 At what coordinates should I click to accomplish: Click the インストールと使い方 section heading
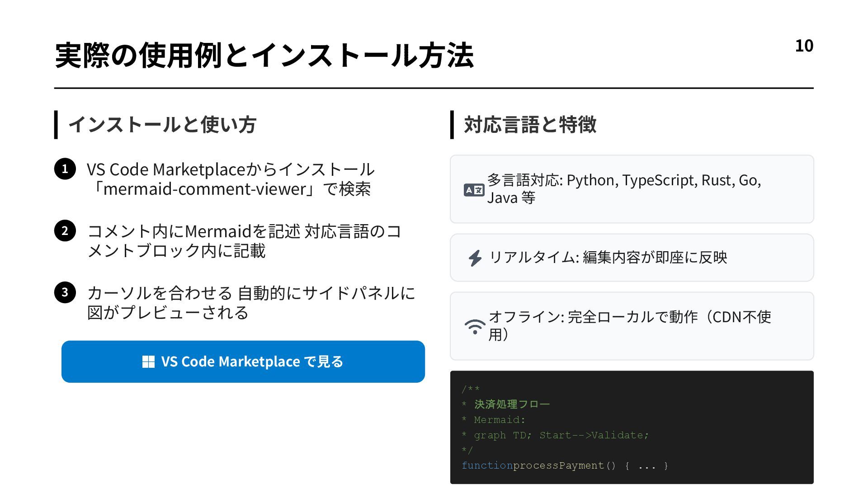[x=162, y=125]
